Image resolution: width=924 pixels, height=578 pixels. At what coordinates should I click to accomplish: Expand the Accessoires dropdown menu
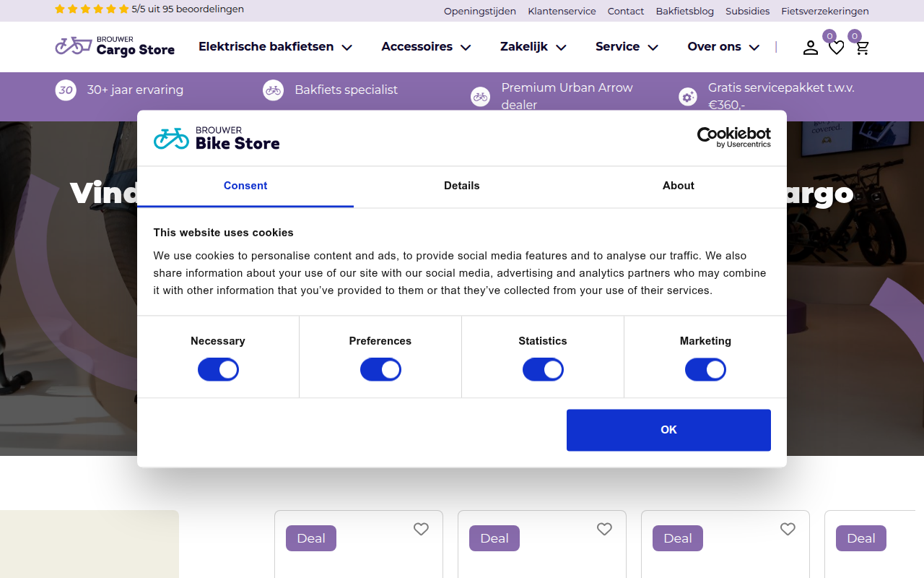426,47
